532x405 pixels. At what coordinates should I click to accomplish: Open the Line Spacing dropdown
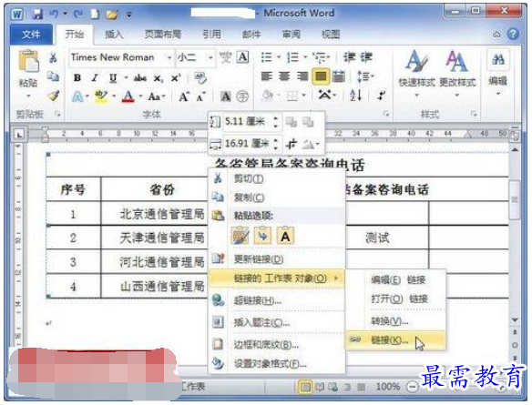pos(364,76)
